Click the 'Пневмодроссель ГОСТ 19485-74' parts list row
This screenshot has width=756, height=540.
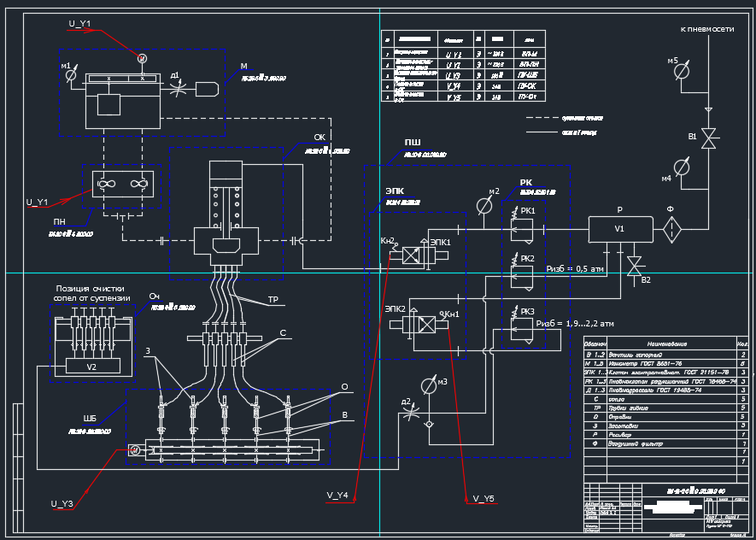tap(665, 390)
